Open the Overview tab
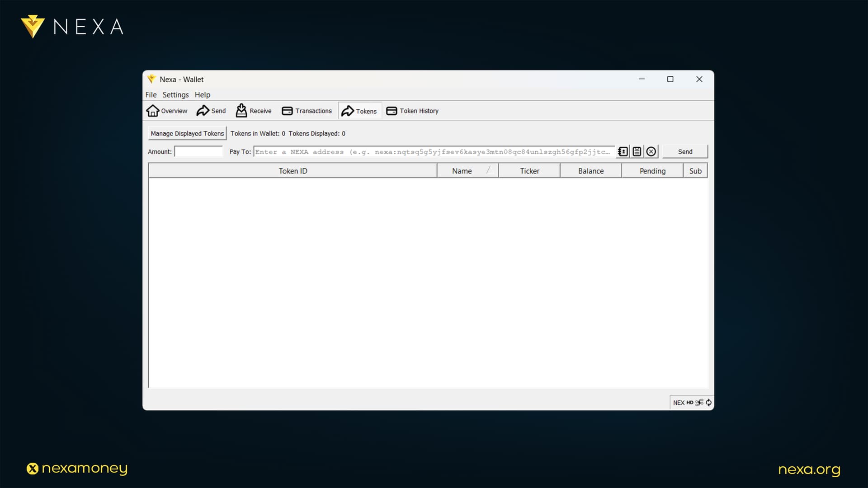This screenshot has width=868, height=488. click(167, 111)
